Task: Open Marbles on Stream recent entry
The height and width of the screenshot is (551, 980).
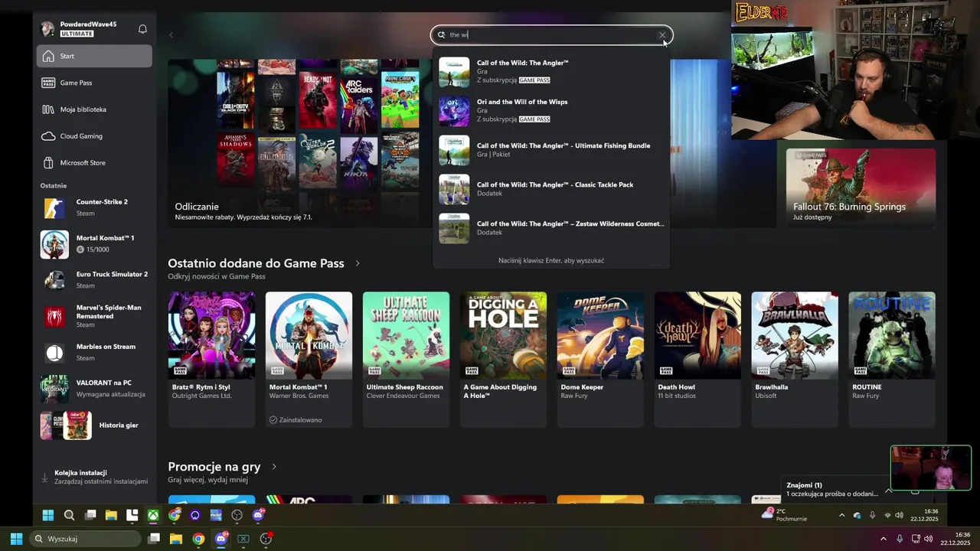Action: coord(94,352)
